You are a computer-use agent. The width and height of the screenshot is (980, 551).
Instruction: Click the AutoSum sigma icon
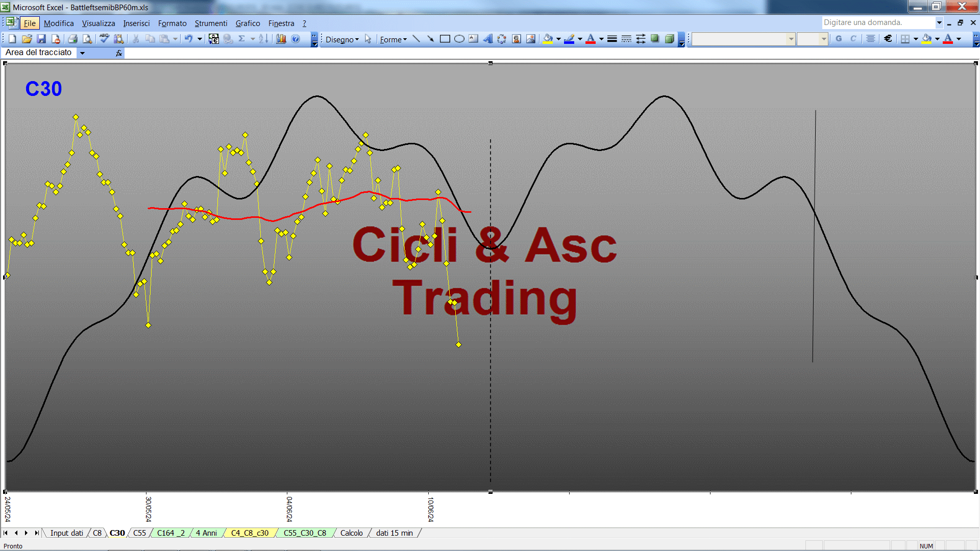coord(242,39)
